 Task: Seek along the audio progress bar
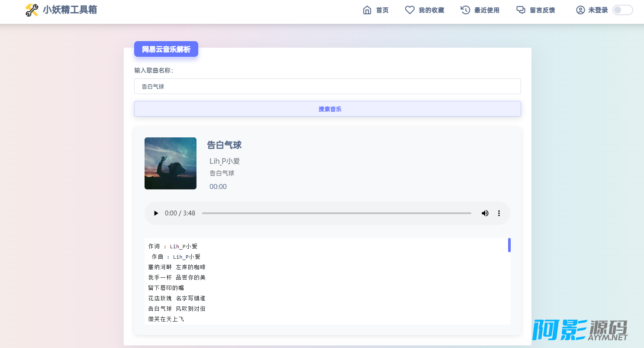[x=337, y=213]
